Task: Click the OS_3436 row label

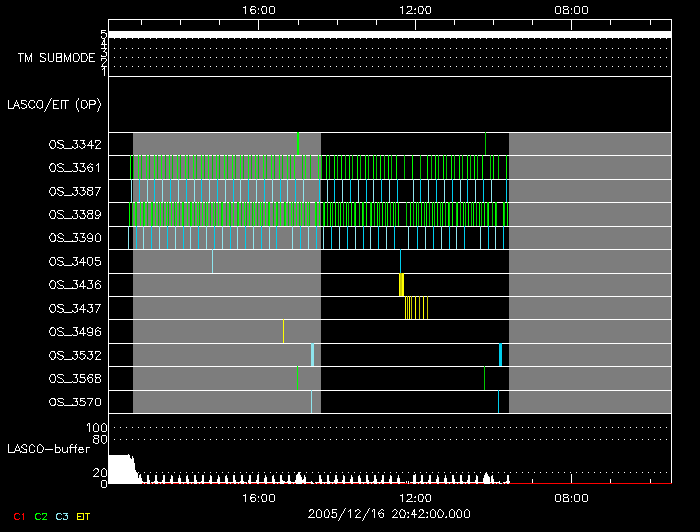Action: [75, 285]
